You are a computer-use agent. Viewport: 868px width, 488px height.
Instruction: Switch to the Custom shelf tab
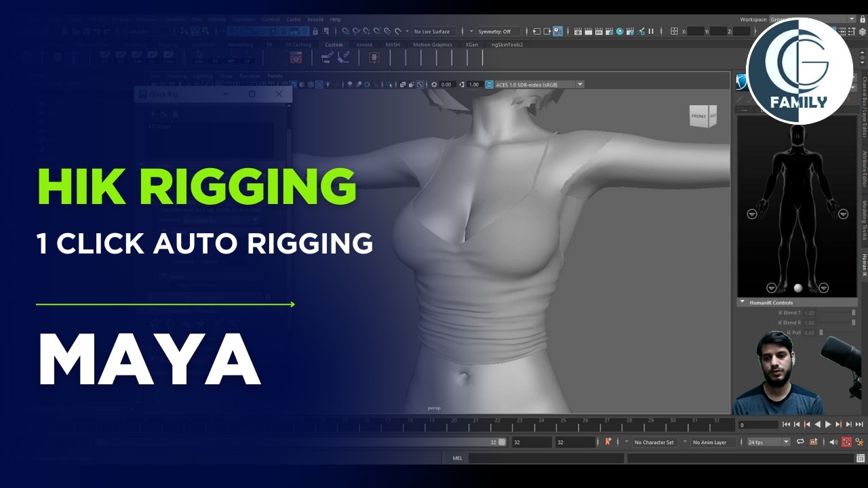(x=334, y=45)
